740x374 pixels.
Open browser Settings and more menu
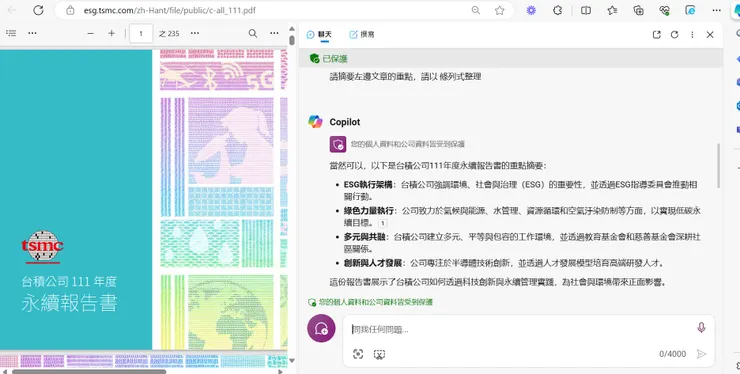[x=716, y=10]
